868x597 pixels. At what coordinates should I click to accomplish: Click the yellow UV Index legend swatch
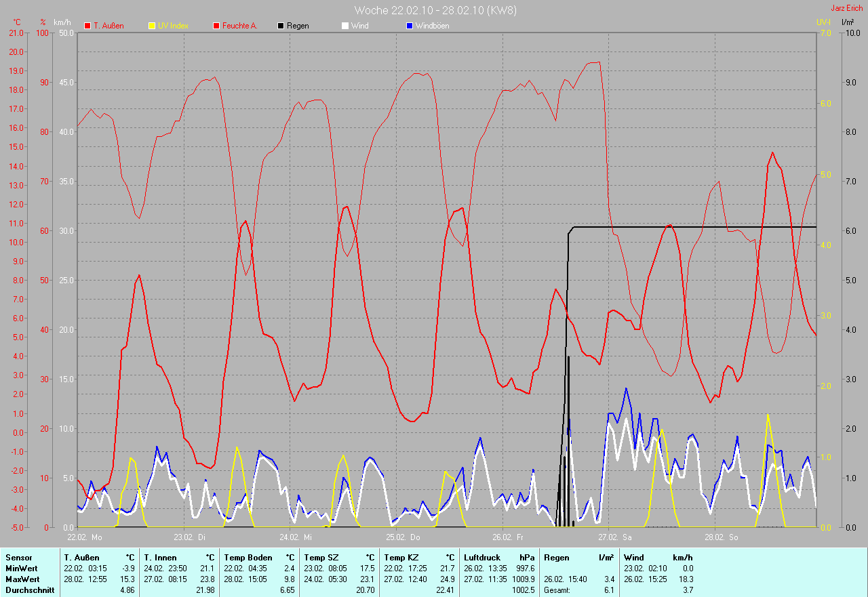(x=152, y=26)
